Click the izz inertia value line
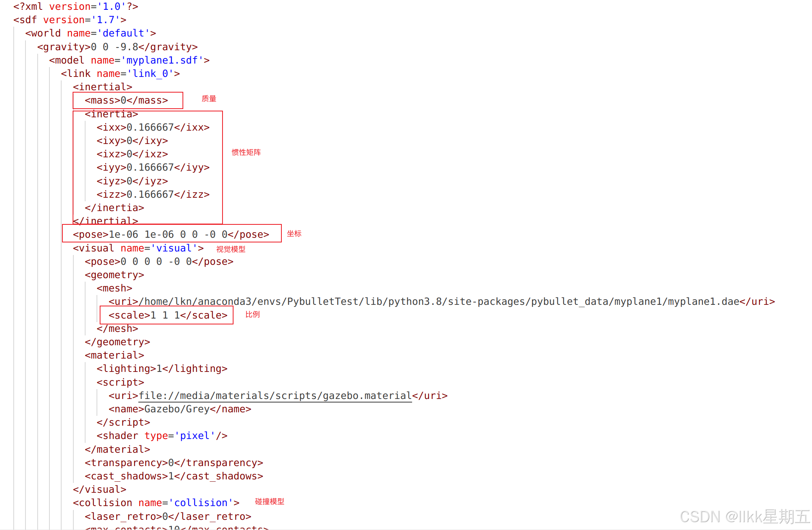The height and width of the screenshot is (530, 812). pyautogui.click(x=153, y=194)
